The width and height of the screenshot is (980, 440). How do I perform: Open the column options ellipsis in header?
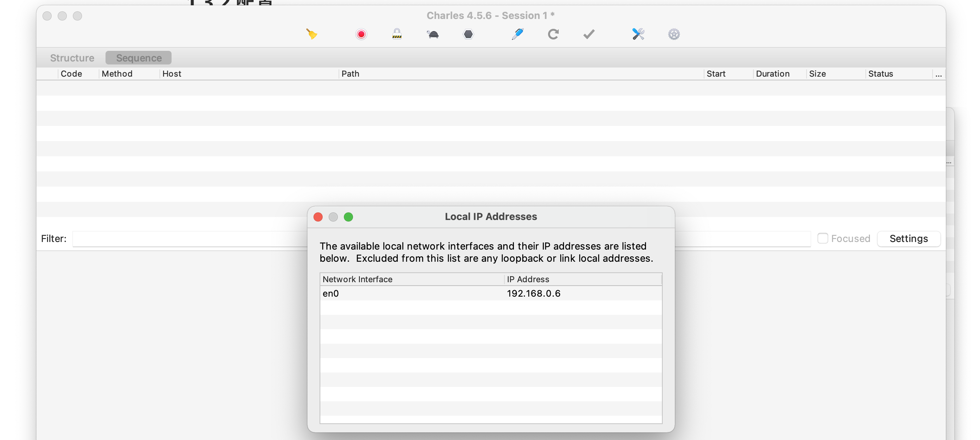[x=939, y=74]
